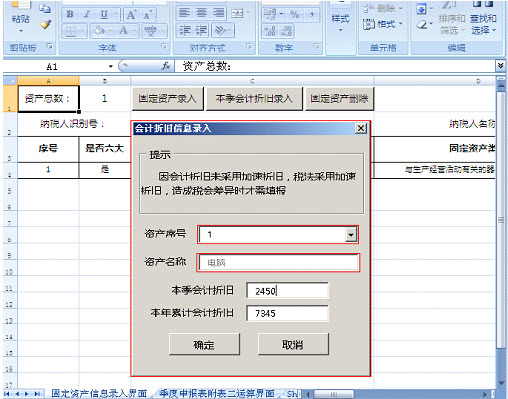The height and width of the screenshot is (399, 508).
Task: Go to last sheet navigation arrow
Action: [x=37, y=394]
